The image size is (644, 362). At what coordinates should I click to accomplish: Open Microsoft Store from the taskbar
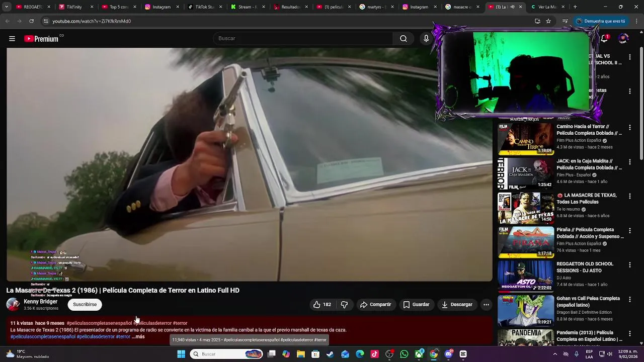[315, 354]
